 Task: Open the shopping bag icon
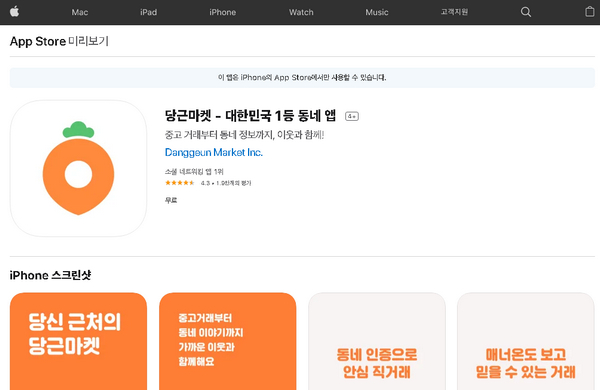point(590,12)
